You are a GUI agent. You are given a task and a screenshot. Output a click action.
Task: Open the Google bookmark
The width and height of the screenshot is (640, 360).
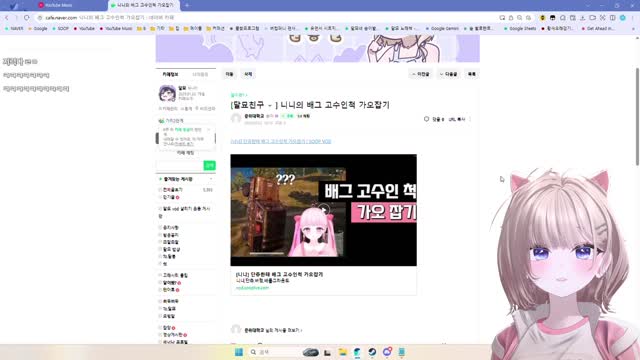coord(38,29)
